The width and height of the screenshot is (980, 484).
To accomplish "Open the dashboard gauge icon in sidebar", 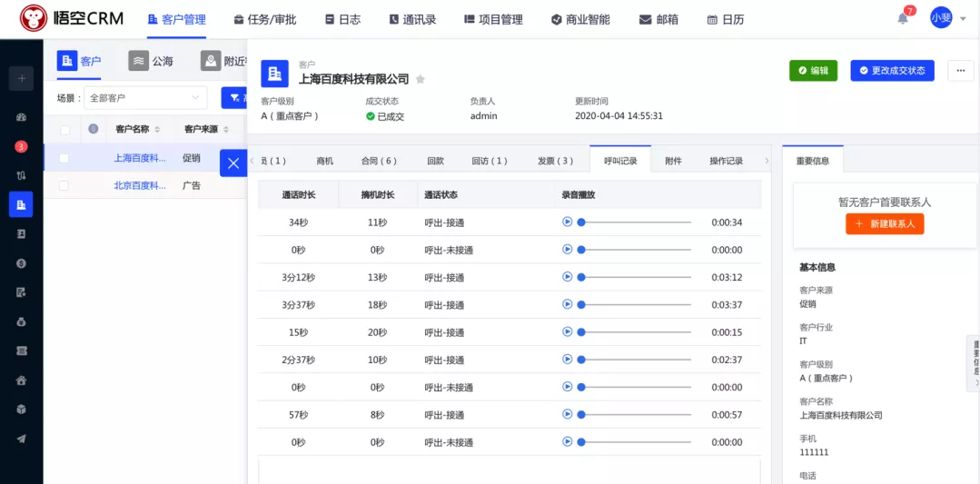I will pyautogui.click(x=21, y=117).
